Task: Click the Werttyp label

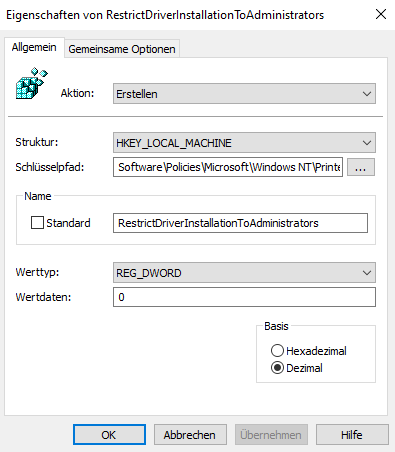Action: [x=37, y=272]
